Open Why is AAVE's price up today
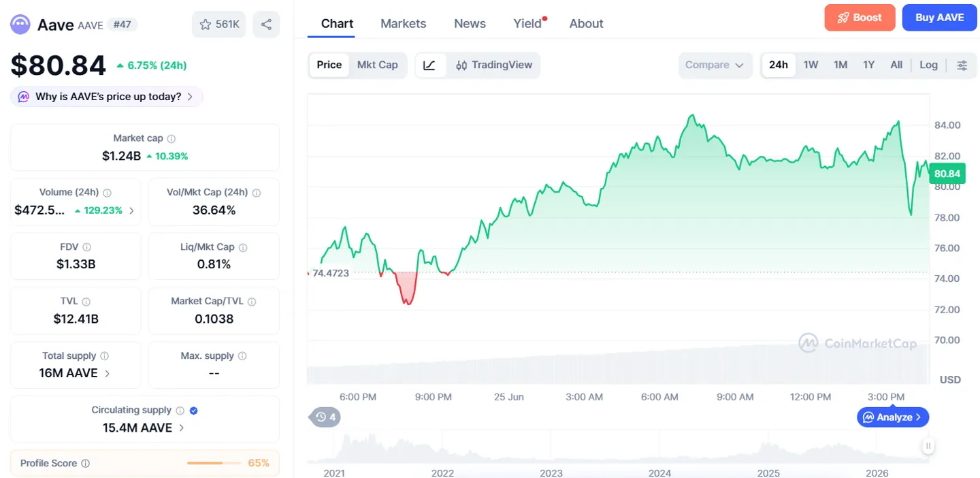This screenshot has width=980, height=478. point(107,97)
